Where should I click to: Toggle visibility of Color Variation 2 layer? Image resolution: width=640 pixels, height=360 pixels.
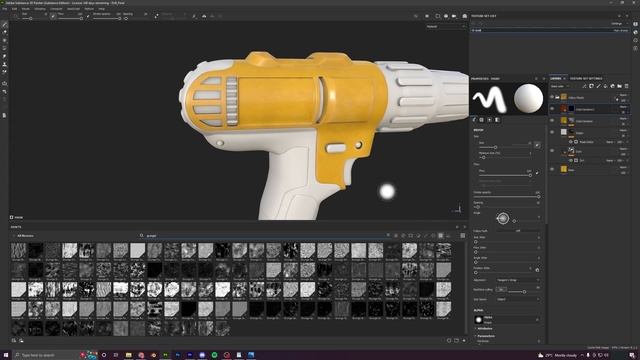tap(552, 109)
